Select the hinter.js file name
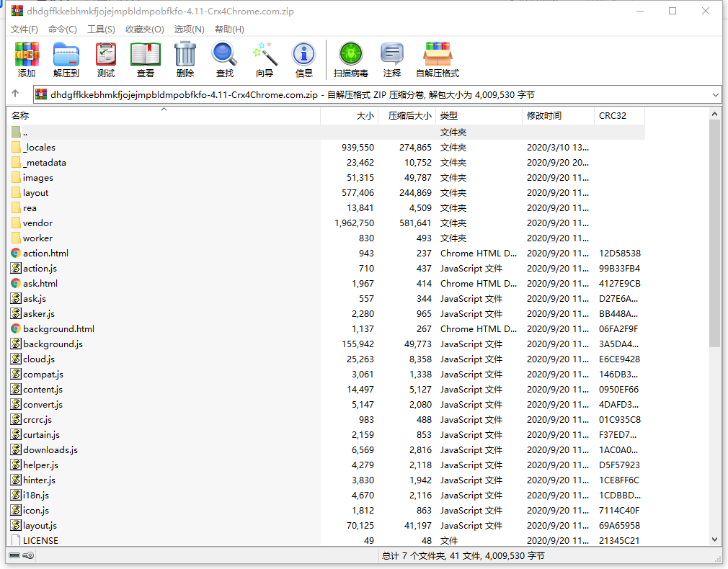The image size is (728, 569). (40, 480)
